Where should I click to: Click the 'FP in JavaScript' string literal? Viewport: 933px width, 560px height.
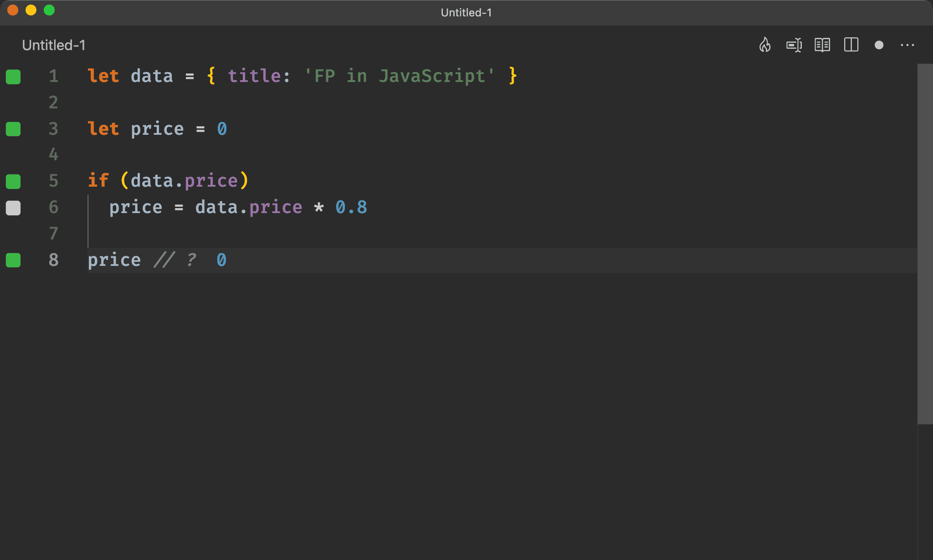(399, 76)
